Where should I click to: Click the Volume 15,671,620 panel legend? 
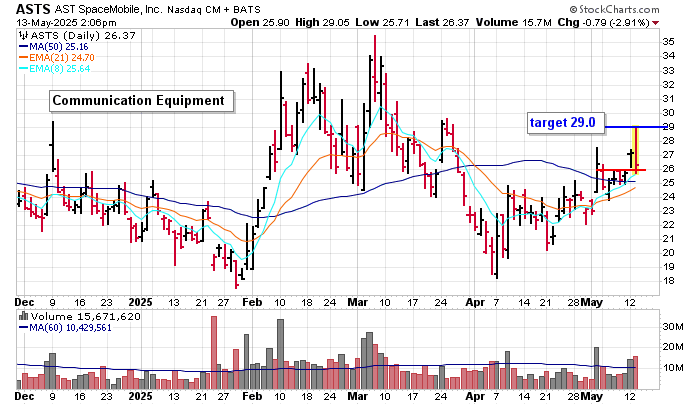[x=79, y=317]
